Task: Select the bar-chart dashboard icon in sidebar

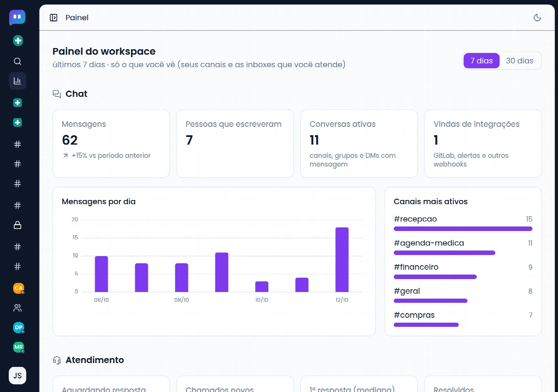Action: (17, 81)
